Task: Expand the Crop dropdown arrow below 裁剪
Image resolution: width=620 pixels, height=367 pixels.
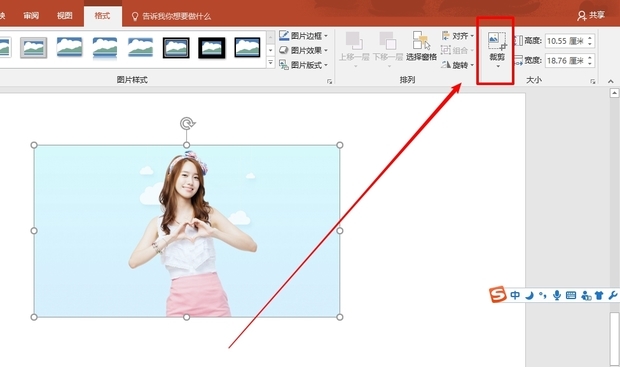Action: (498, 66)
